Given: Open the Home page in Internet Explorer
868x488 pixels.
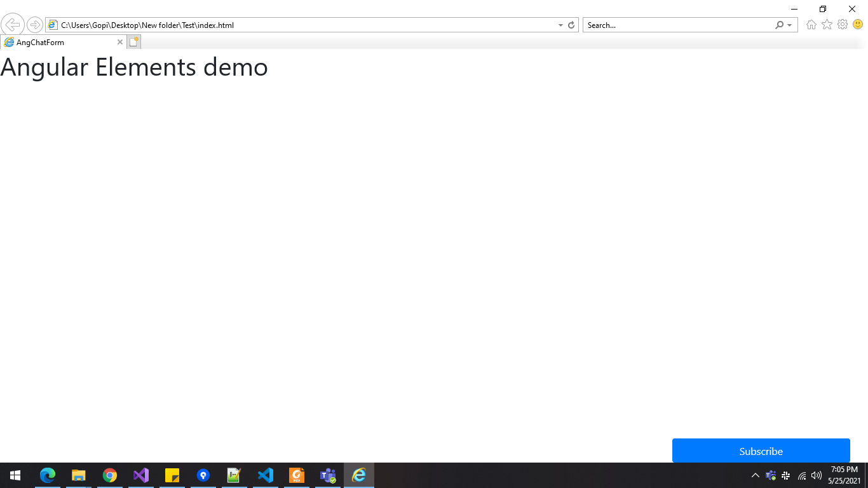Looking at the screenshot, I should (811, 25).
